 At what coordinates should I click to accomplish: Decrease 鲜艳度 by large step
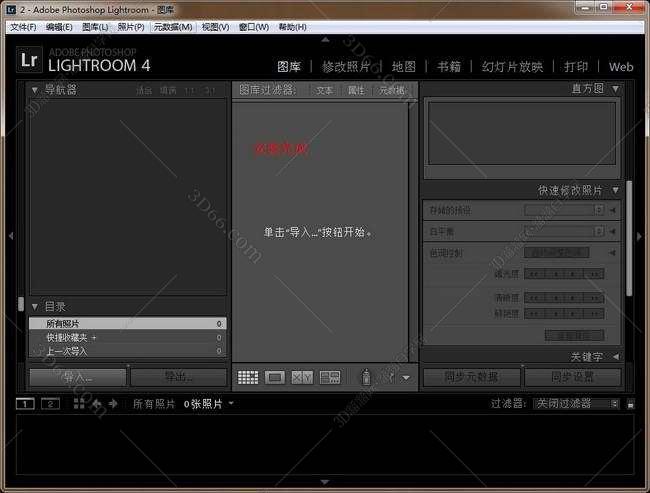coord(534,314)
